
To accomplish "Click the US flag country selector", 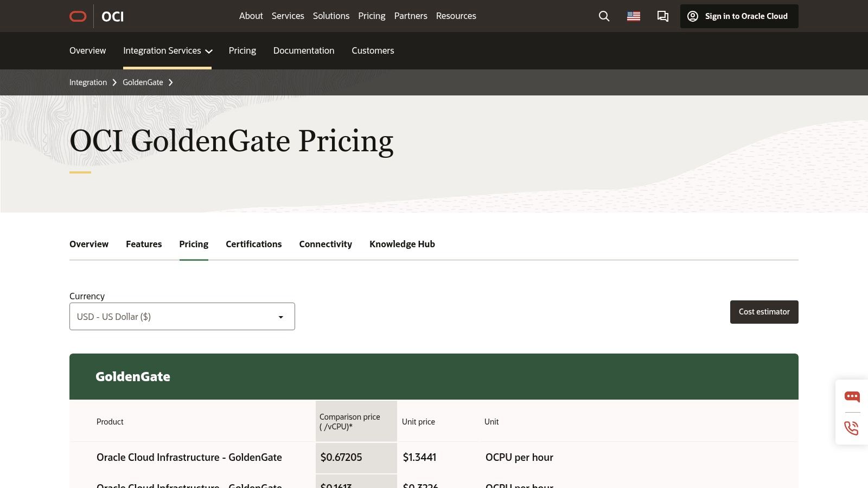I will click(634, 16).
